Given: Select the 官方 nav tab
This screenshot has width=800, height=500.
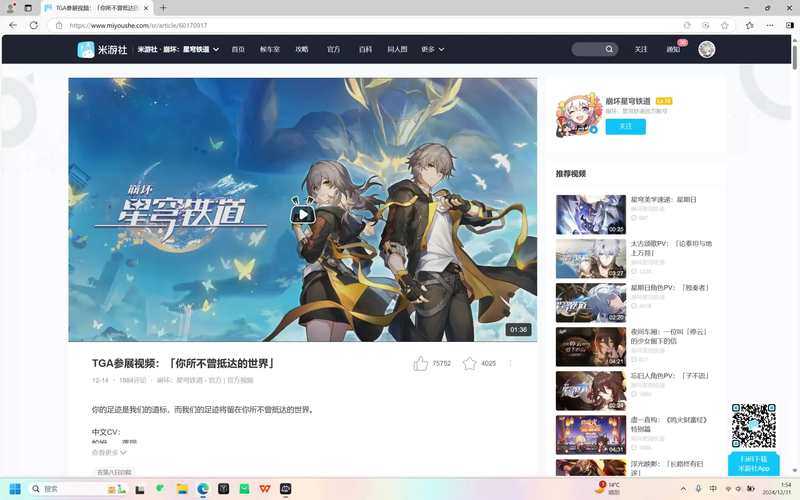Looking at the screenshot, I should click(x=333, y=49).
